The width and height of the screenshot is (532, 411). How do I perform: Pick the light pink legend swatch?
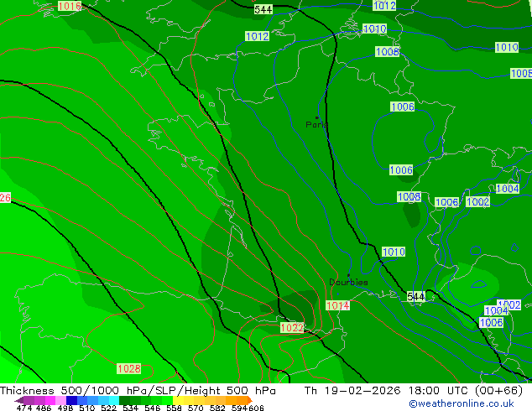tap(61, 400)
